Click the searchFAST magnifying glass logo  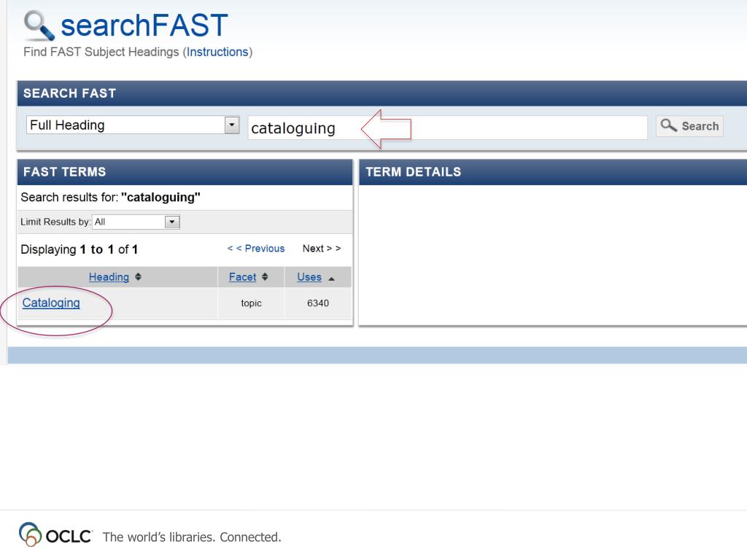tap(39, 26)
